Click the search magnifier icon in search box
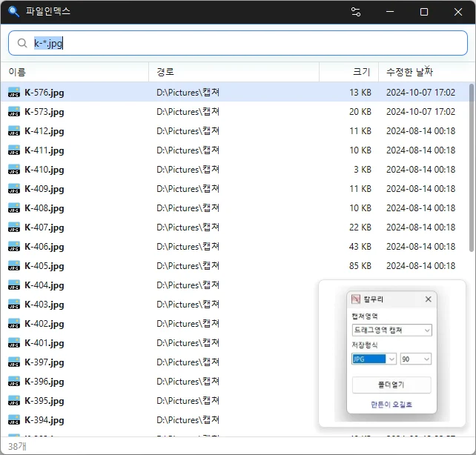Screen dimensions: 476x455 (x=22, y=43)
